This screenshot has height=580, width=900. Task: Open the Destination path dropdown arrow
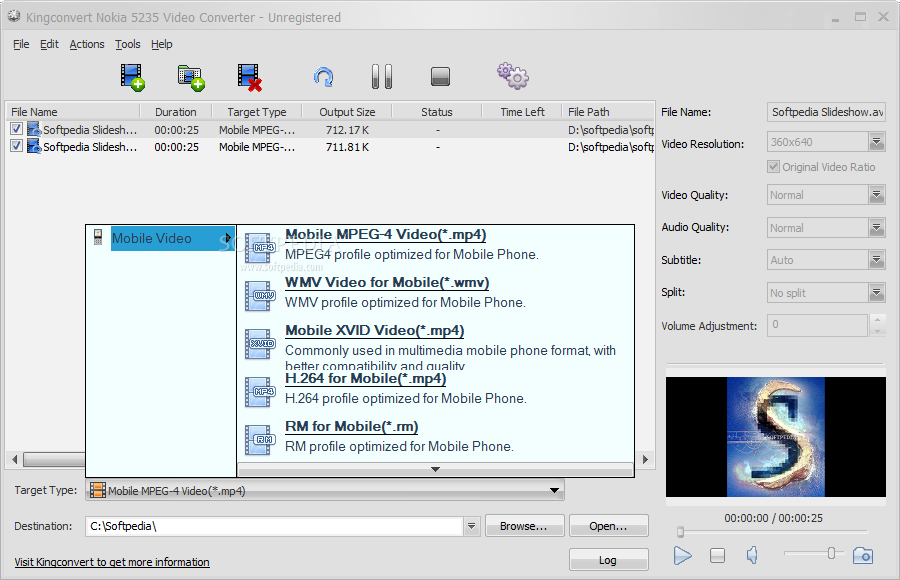pos(471,525)
